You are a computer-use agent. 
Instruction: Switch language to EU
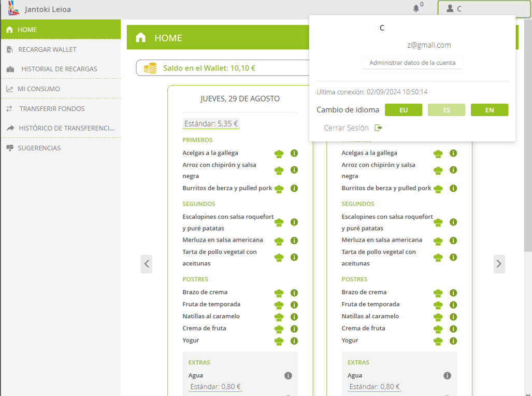[404, 110]
